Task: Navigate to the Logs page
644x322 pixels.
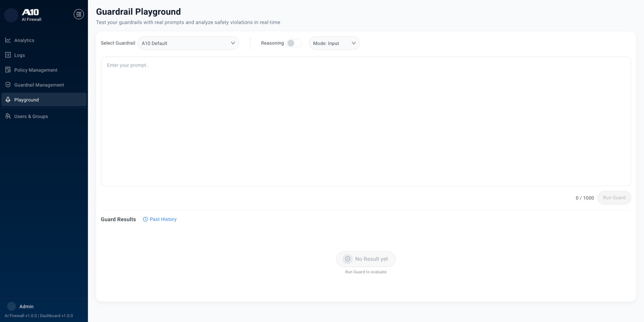Action: click(19, 55)
